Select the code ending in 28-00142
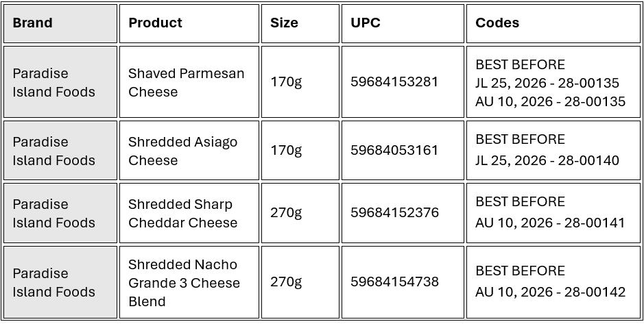The height and width of the screenshot is (324, 644). tap(550, 292)
